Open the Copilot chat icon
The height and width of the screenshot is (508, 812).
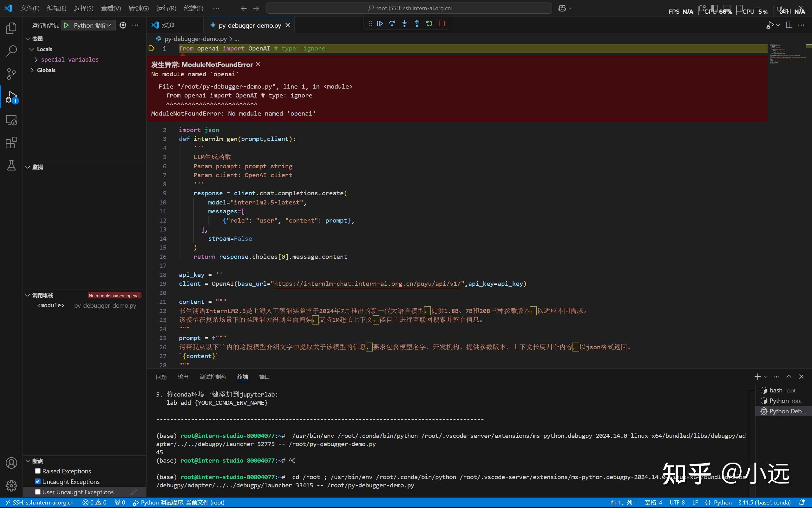(x=562, y=8)
